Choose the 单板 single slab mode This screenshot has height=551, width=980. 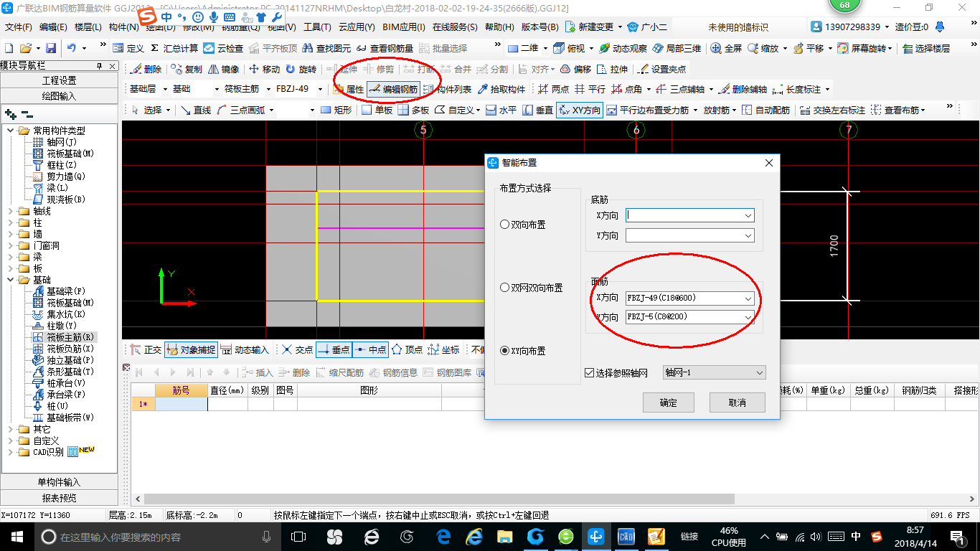tap(377, 110)
